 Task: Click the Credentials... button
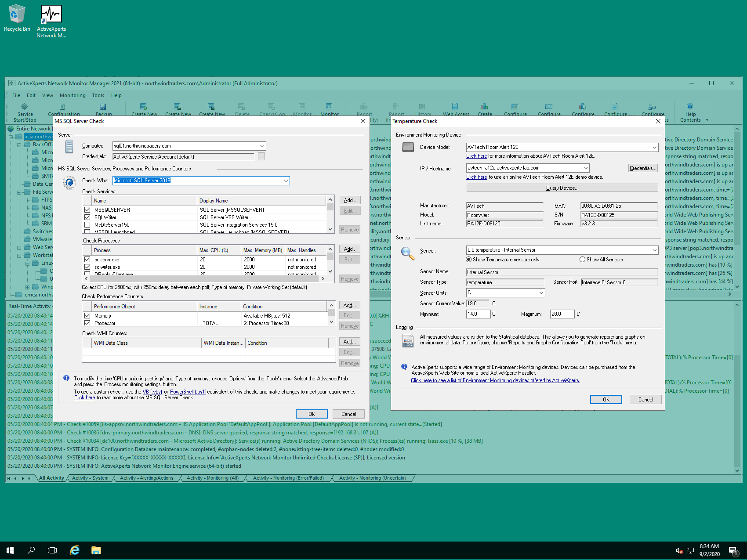[x=643, y=168]
